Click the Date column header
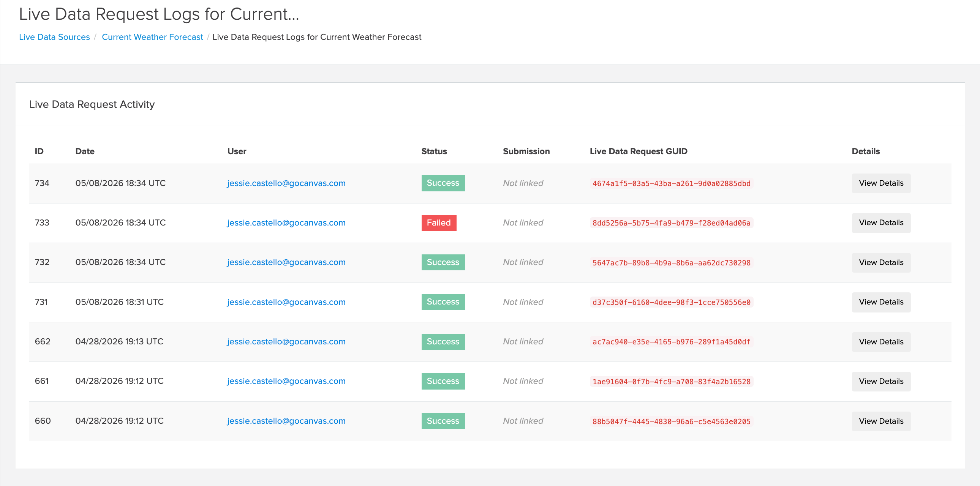Viewport: 980px width, 486px height. tap(85, 151)
